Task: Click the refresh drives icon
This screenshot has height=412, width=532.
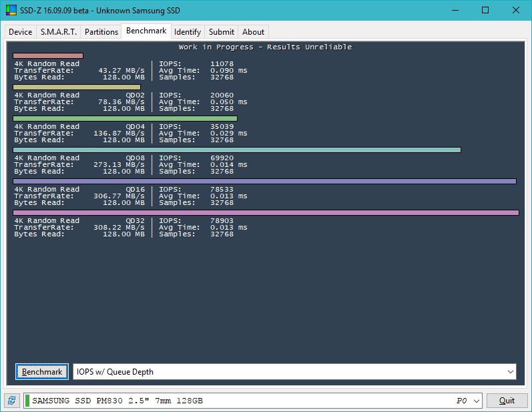Action: pos(11,401)
